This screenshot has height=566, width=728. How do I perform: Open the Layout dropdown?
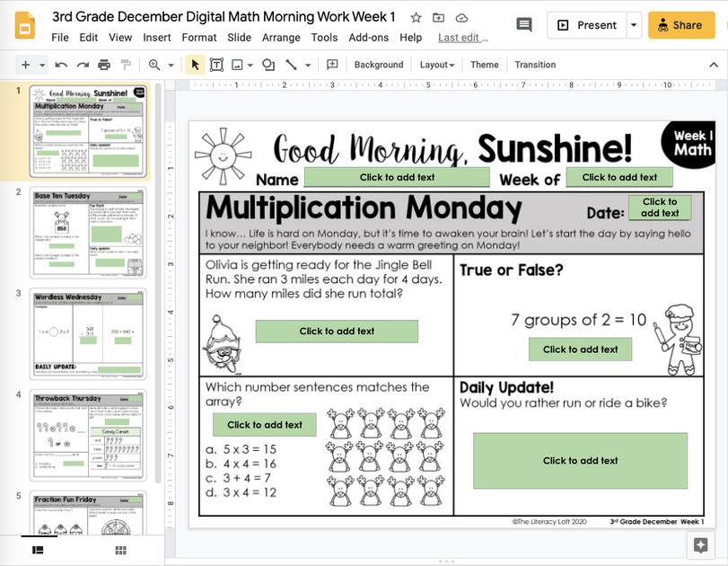coord(436,65)
